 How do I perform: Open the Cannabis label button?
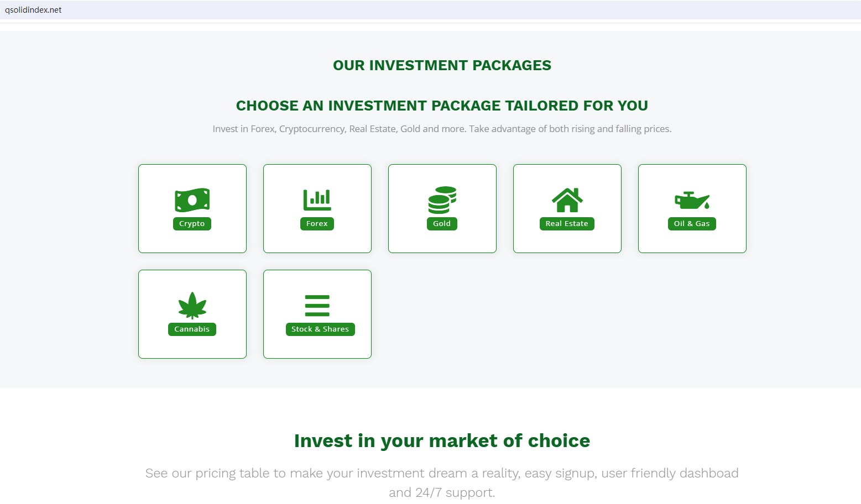(192, 329)
